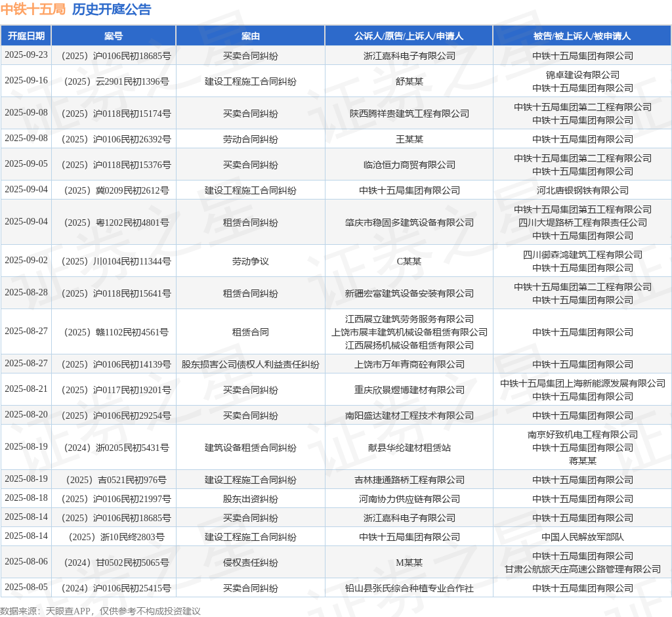The image size is (672, 617).
Task: Click plaintiff 河南协力供应链有限公司
Action: [x=409, y=499]
